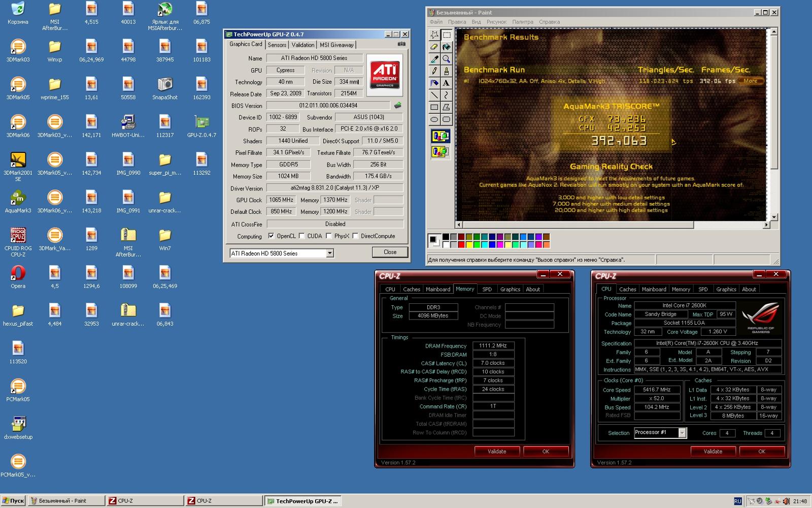The image size is (812, 508).
Task: Toggle the DirectCompute checkbox in GPU-Z
Action: click(356, 236)
